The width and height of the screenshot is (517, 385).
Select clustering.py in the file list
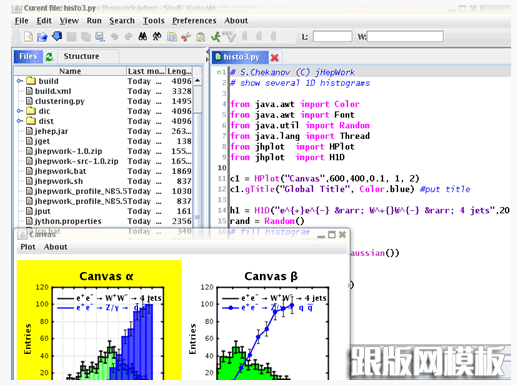pyautogui.click(x=60, y=101)
